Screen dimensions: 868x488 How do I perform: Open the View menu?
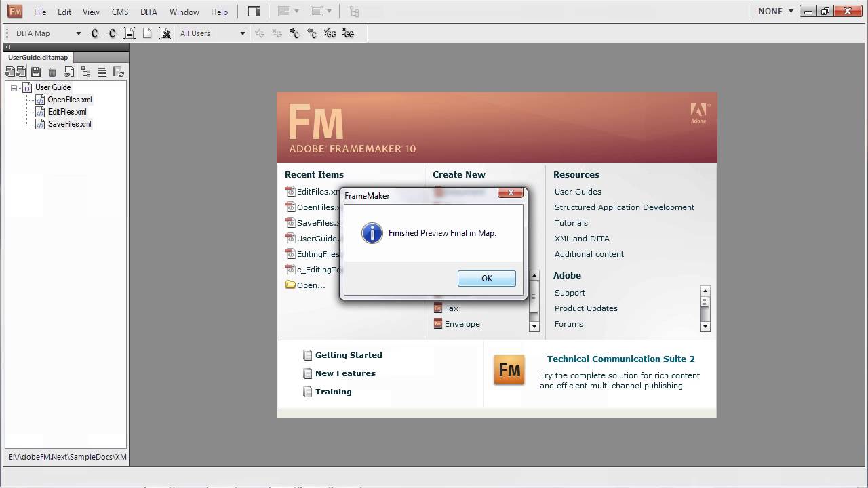91,12
